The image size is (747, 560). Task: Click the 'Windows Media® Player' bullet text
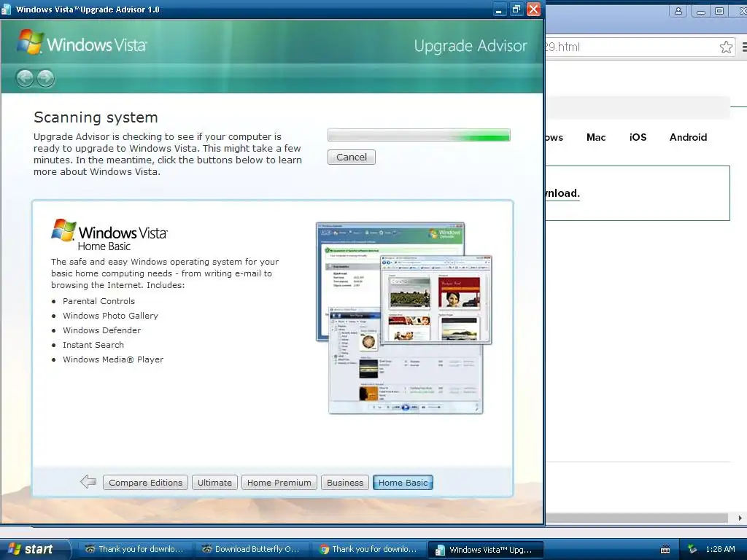[x=113, y=359]
